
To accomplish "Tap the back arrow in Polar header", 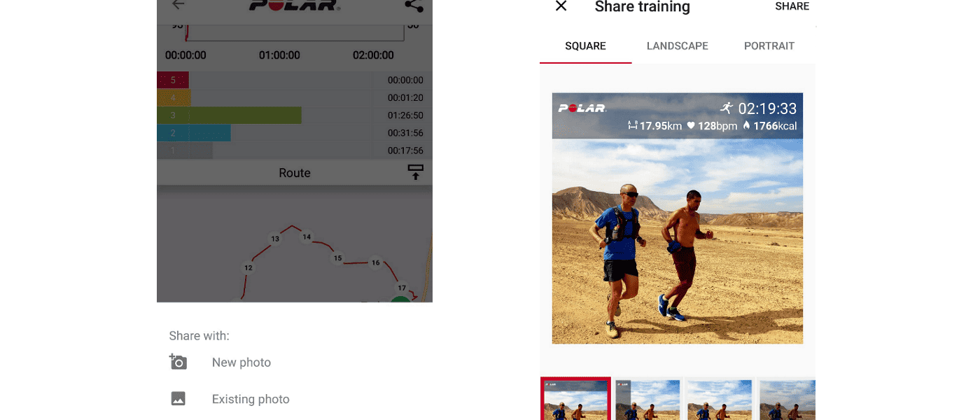I will coord(178,5).
